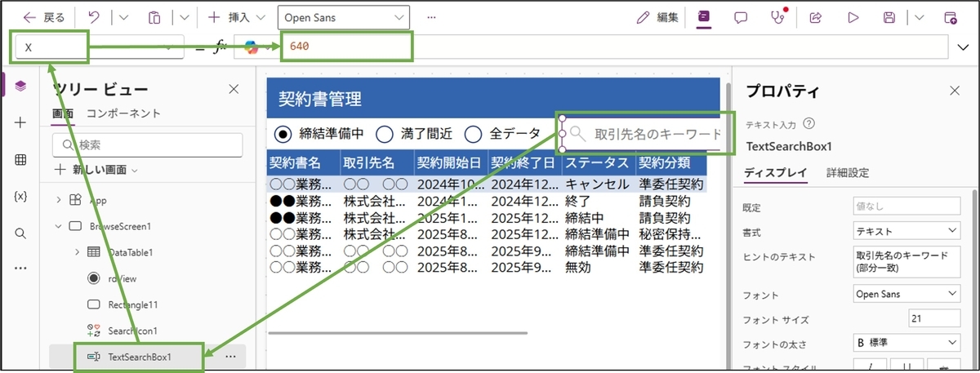The image size is (980, 373).
Task: Switch to the ディスプレイ tab
Action: coord(776,172)
